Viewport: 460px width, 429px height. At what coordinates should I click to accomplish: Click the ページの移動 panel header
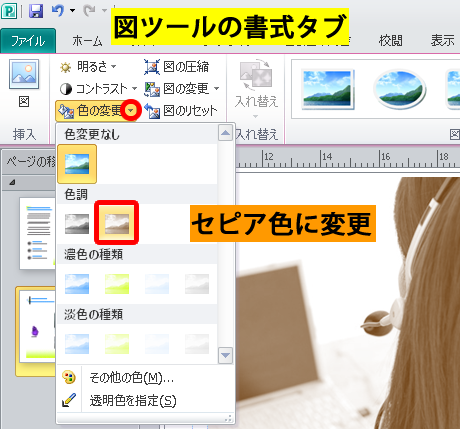(x=29, y=162)
